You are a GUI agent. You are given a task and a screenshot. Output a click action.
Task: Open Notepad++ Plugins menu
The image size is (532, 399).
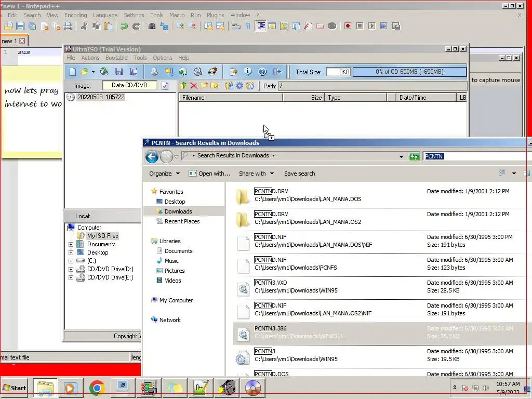point(216,15)
